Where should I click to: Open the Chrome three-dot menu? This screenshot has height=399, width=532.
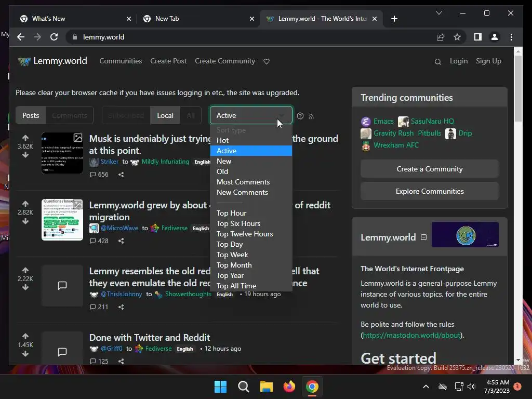(511, 37)
